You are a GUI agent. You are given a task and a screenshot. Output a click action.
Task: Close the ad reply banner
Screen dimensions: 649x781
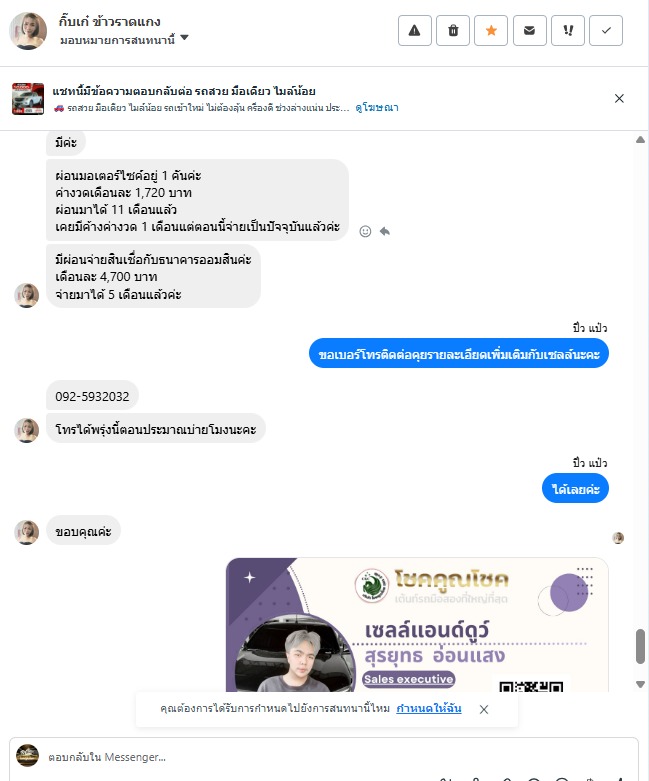click(619, 99)
